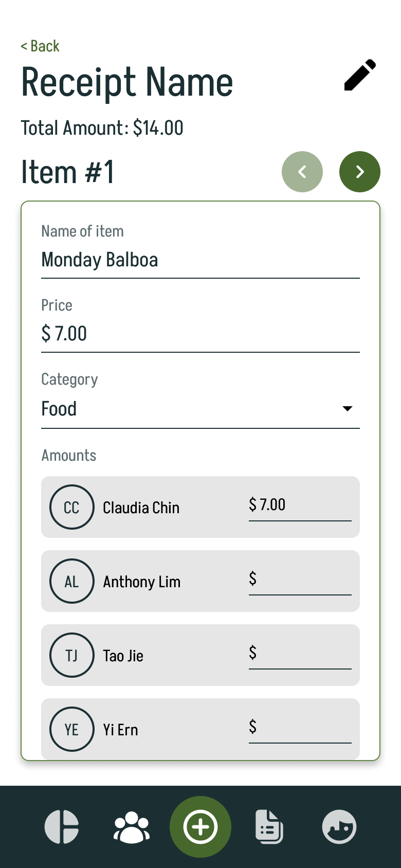Edit the Monday Balboa item name field

(200, 260)
